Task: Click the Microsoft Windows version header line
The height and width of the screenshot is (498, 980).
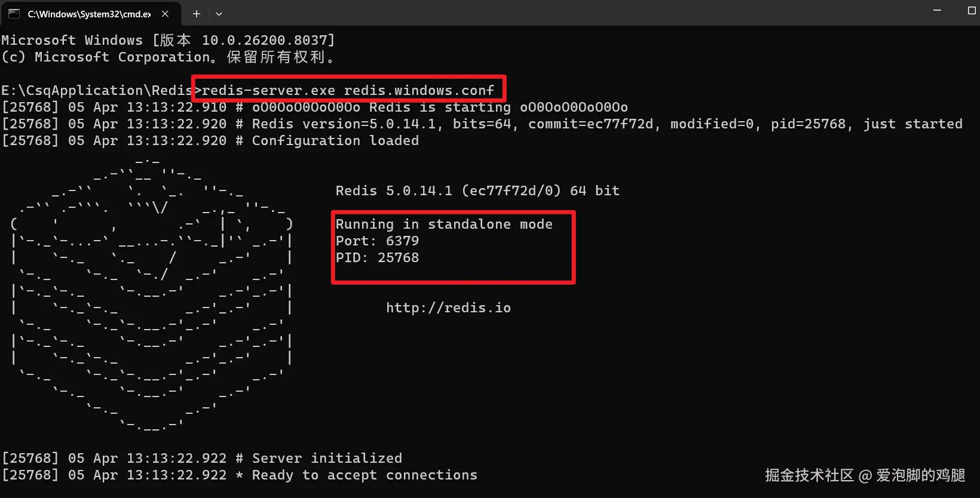Action: click(x=168, y=40)
